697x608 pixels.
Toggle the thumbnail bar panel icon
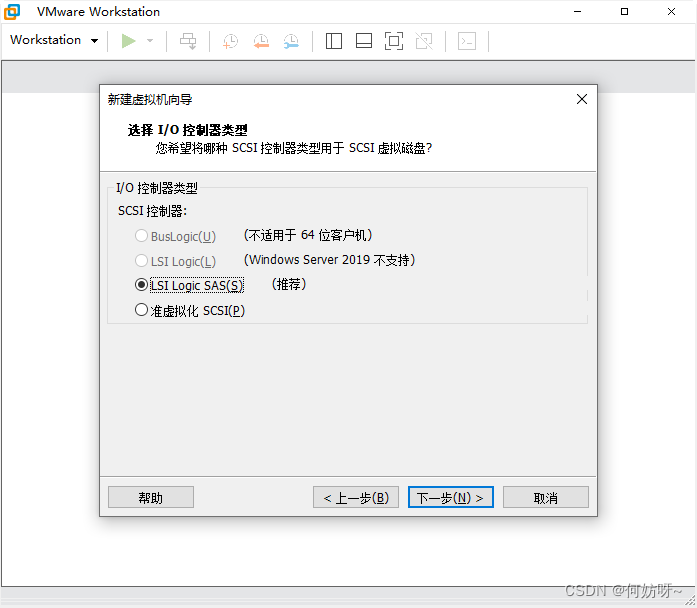(x=364, y=41)
